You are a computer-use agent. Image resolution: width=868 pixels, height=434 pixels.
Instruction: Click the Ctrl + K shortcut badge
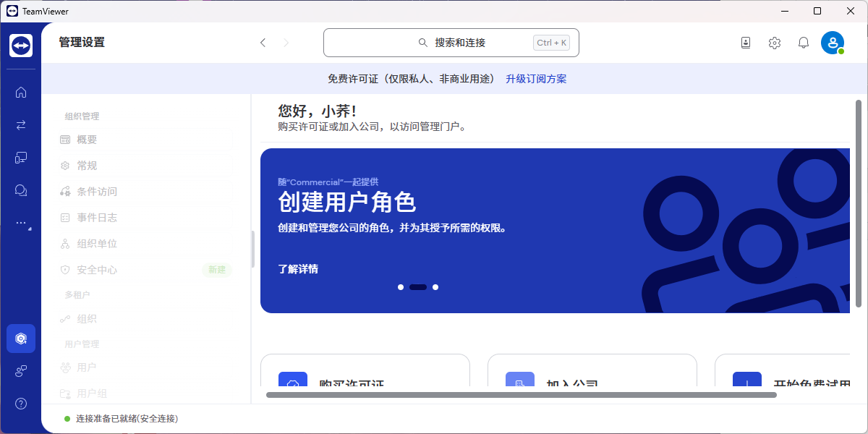click(x=552, y=43)
